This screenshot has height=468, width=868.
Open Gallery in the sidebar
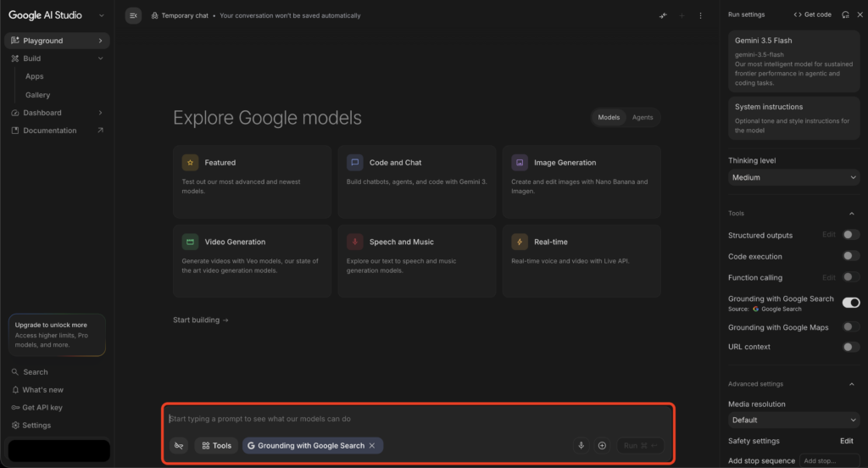37,95
